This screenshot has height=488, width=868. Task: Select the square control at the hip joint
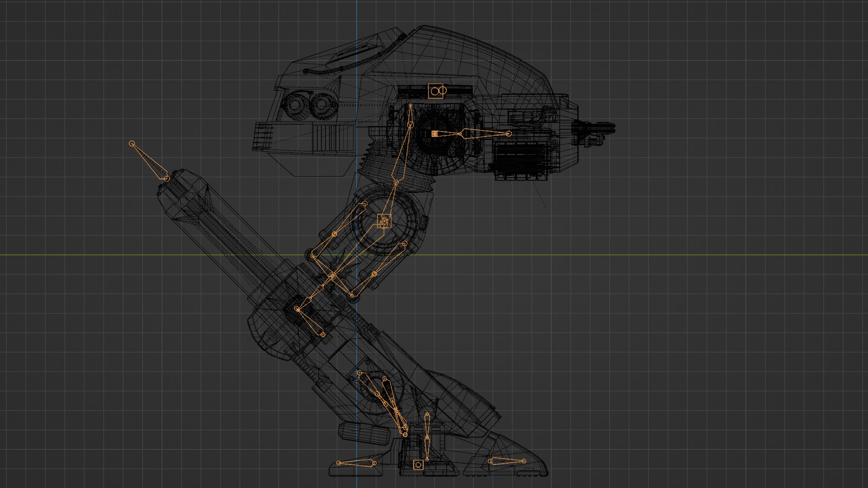click(384, 221)
